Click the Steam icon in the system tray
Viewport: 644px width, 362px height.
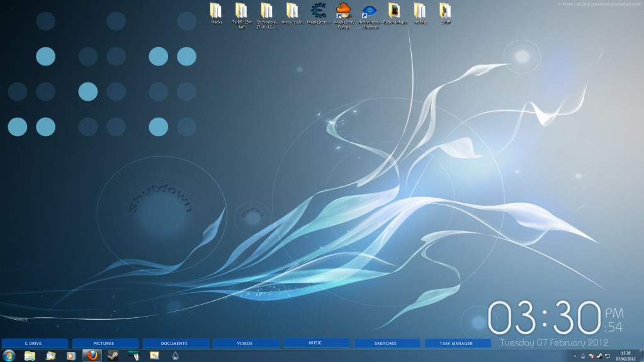pos(599,356)
